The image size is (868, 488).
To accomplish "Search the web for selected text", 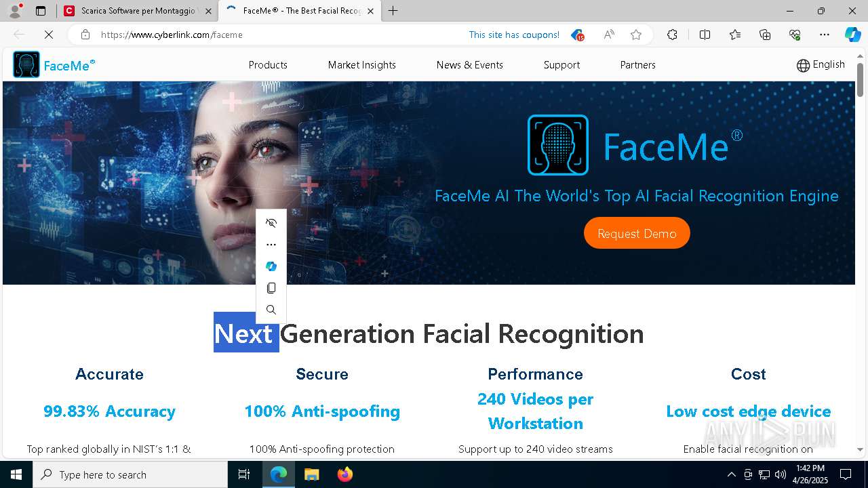I will 271,310.
